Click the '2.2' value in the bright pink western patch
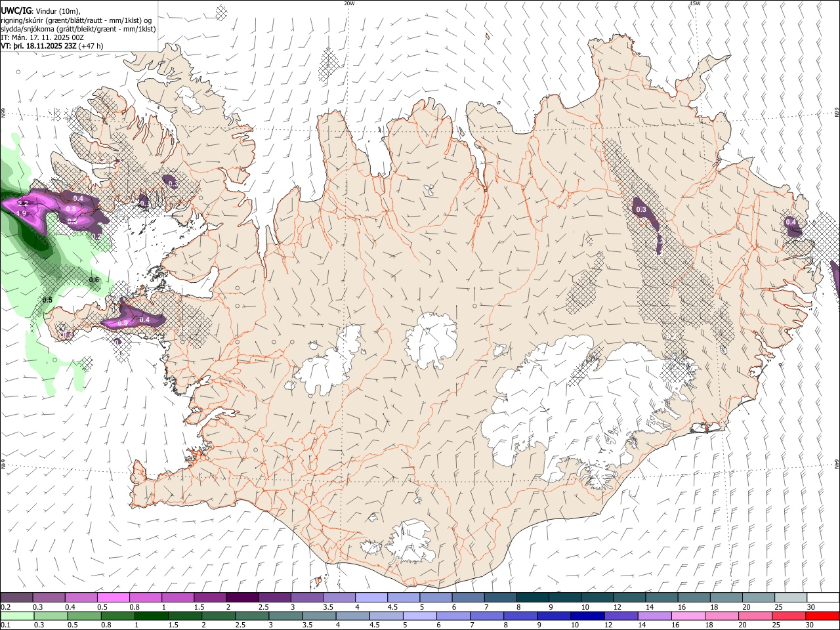Viewport: 840px width, 630px height. (22, 203)
